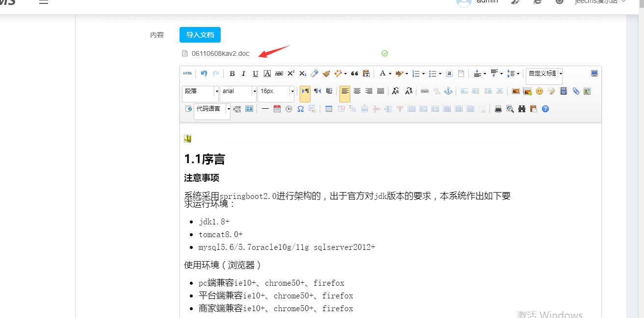
Task: Click the 1.1序言 heading in editor
Action: tap(205, 159)
